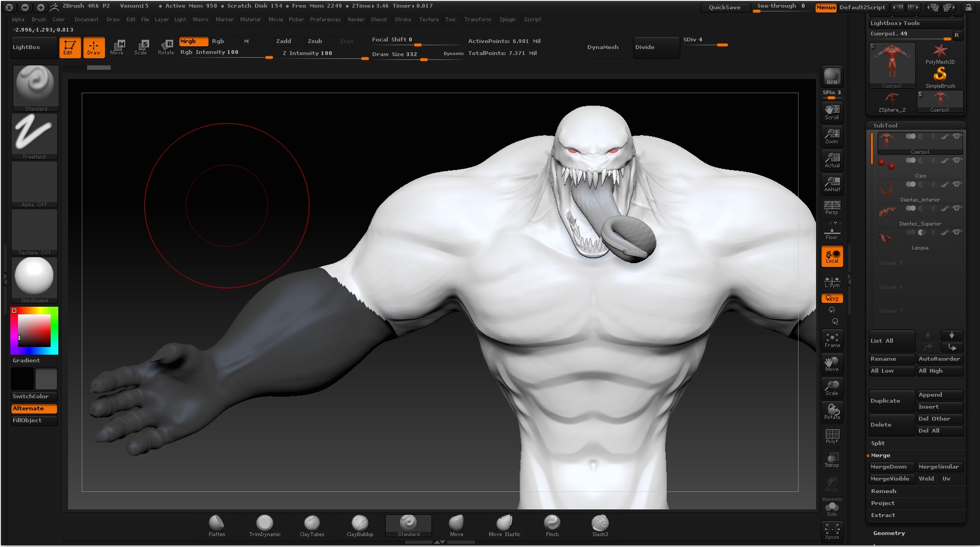Screen dimensions: 980x547
Task: Click the right-side Move view icon
Action: [832, 364]
